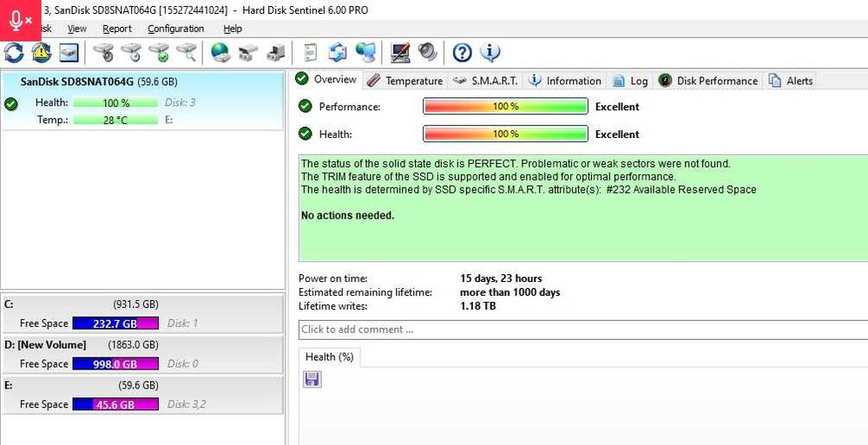Click the C: free space 232.7 GB bar
This screenshot has height=445, width=868.
(x=115, y=324)
